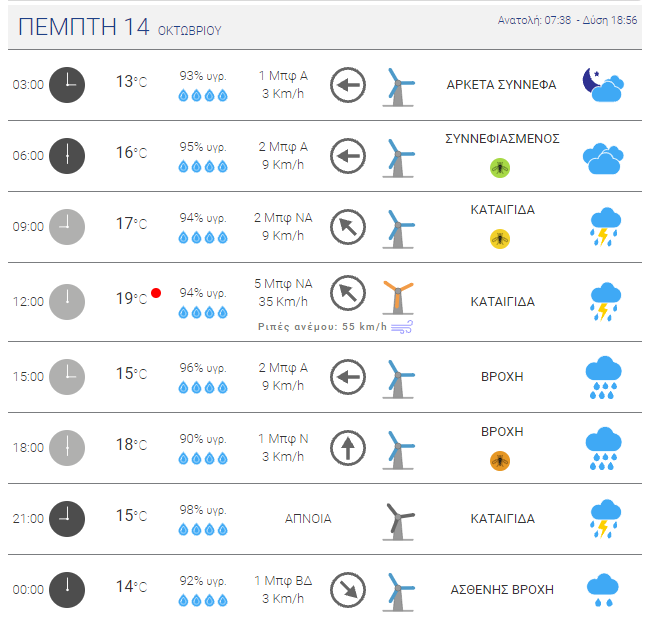This screenshot has width=663, height=619.
Task: Click the orange mosquito icon at 18:00
Action: tap(500, 460)
